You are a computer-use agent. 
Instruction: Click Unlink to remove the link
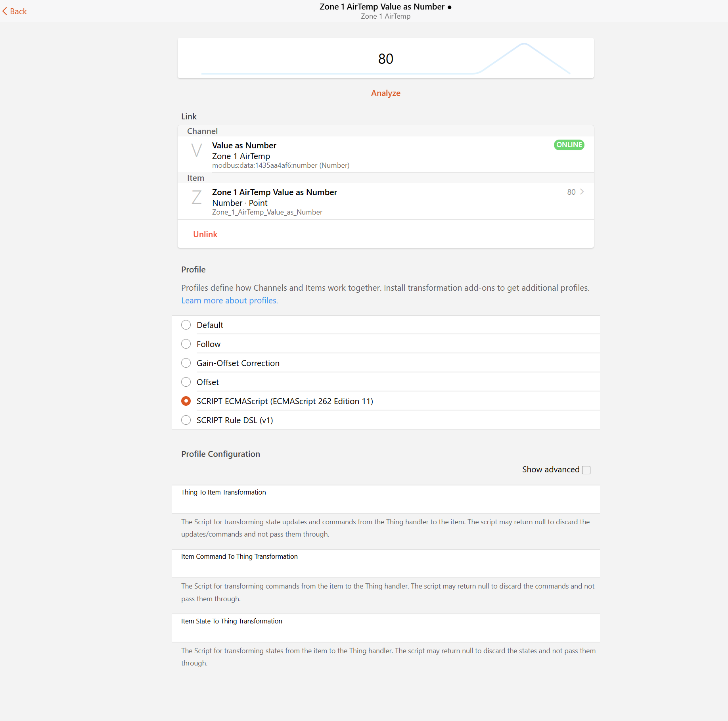point(205,234)
